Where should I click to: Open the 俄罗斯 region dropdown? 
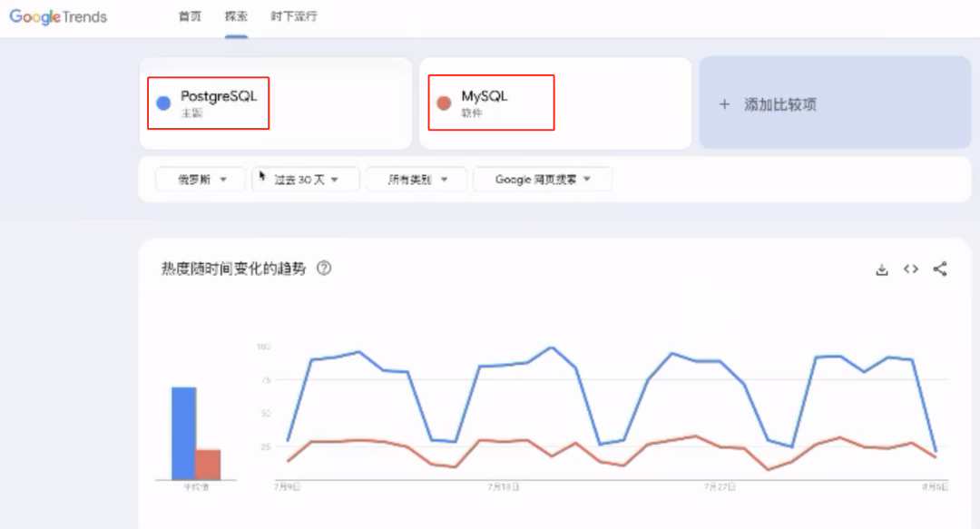point(201,180)
